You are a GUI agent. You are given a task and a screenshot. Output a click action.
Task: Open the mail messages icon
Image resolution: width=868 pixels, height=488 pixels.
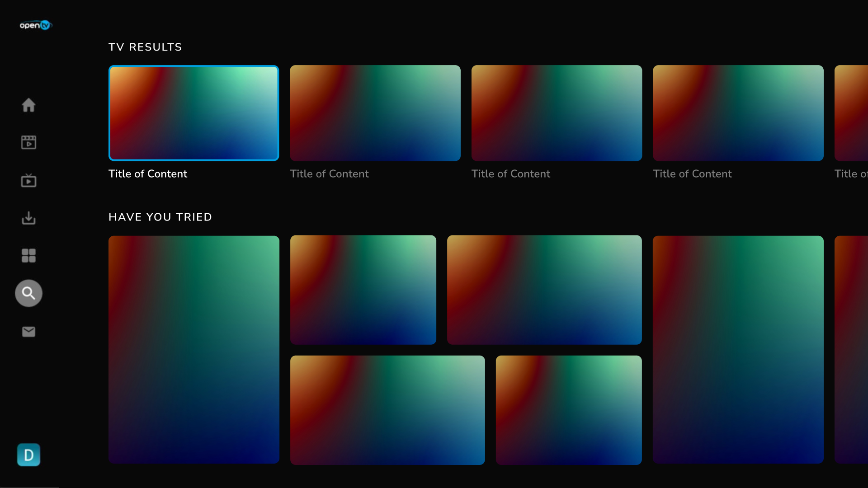coord(28,332)
